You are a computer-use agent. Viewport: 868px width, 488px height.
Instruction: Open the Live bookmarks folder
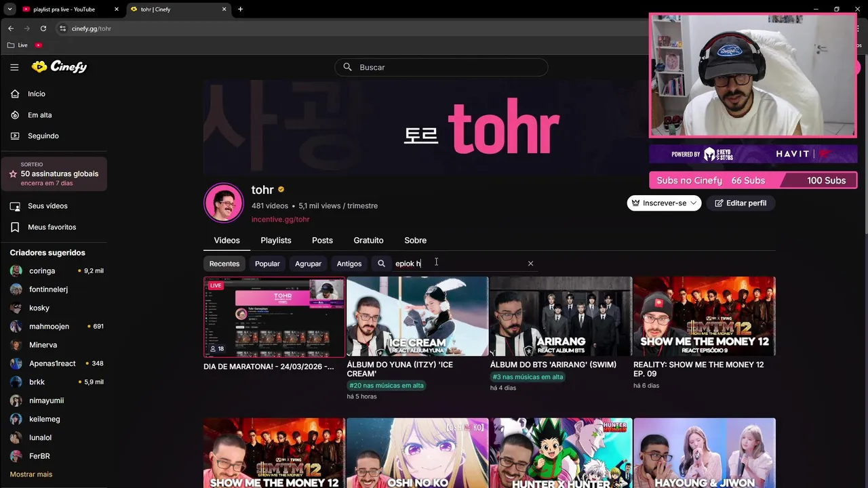click(x=18, y=45)
